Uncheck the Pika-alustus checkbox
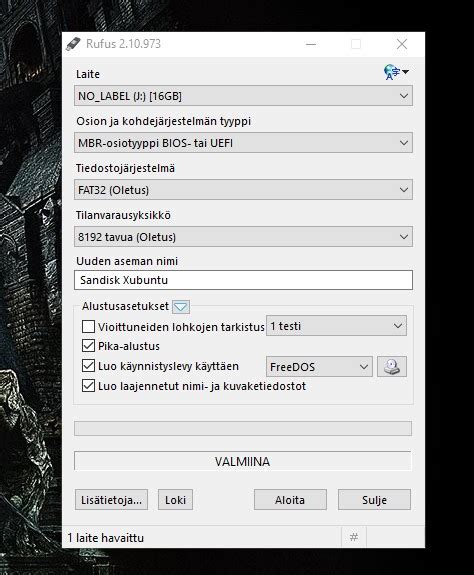Viewport: 474px width, 575px height. click(88, 346)
